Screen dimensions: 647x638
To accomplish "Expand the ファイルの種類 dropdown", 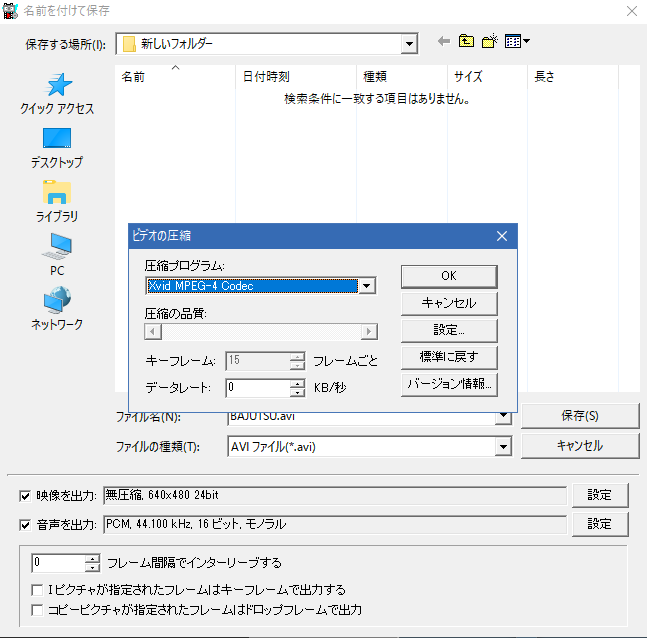I will click(x=503, y=447).
